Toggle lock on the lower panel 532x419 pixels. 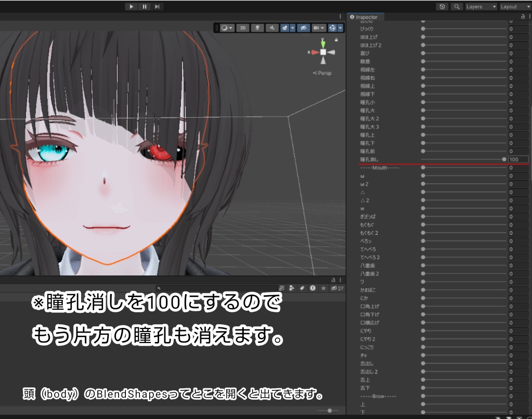click(333, 280)
